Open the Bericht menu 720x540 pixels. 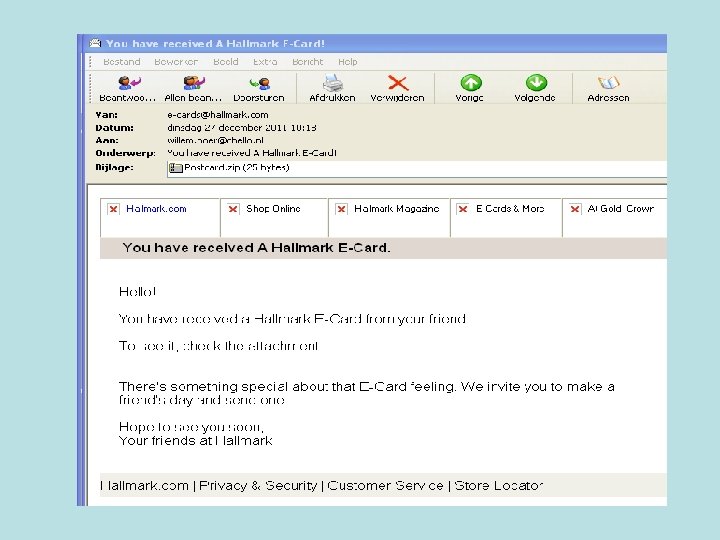(x=308, y=62)
